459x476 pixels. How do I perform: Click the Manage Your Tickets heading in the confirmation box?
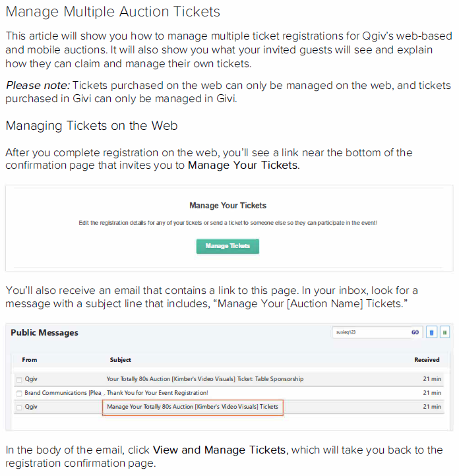point(228,206)
